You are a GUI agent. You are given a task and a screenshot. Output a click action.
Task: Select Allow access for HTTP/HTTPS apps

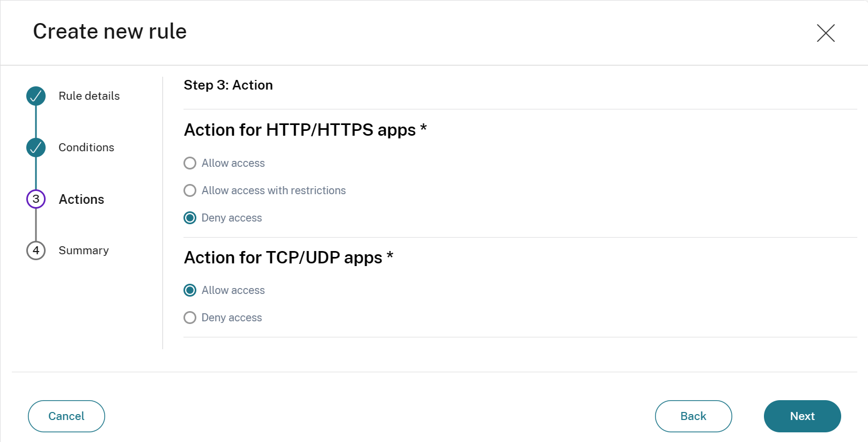click(190, 163)
